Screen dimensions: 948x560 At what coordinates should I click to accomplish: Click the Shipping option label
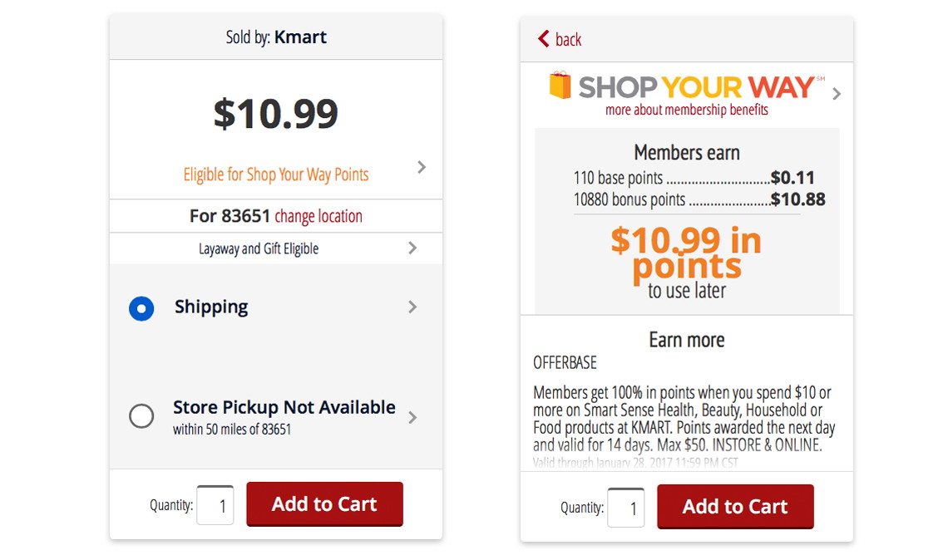(211, 307)
